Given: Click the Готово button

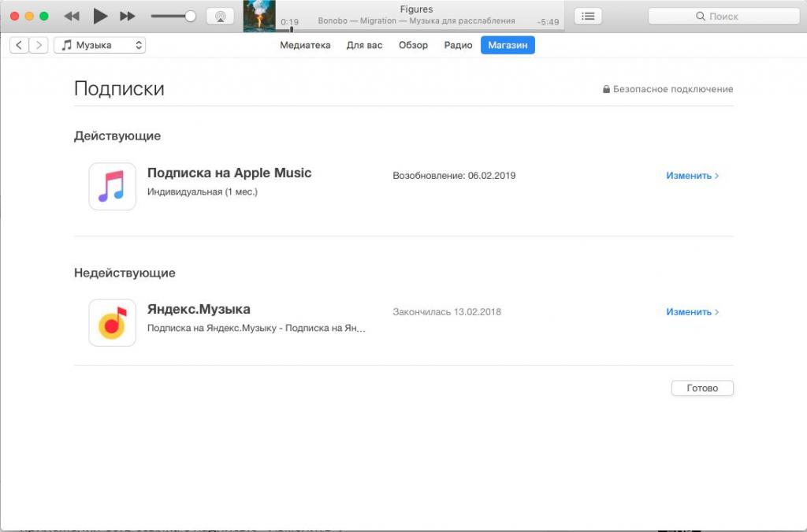Looking at the screenshot, I should tap(702, 388).
